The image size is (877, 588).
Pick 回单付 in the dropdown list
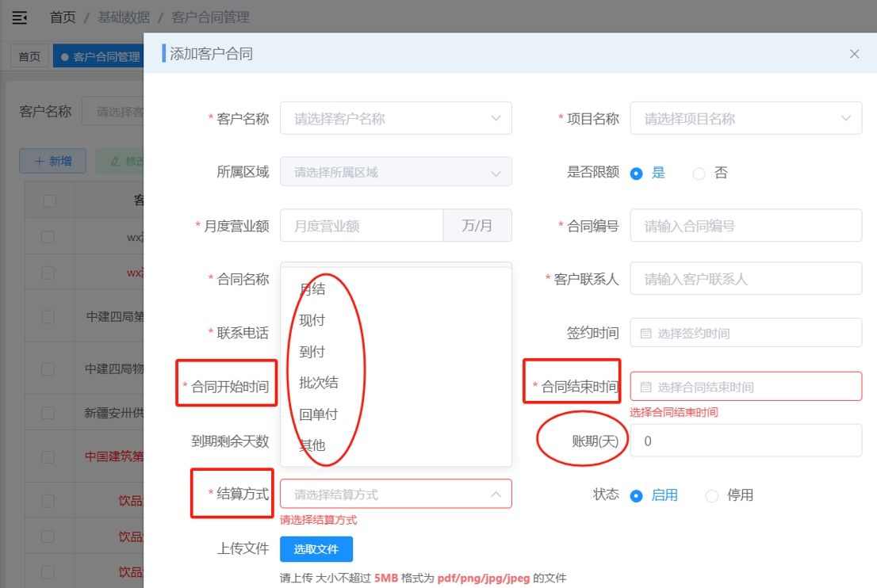pyautogui.click(x=319, y=414)
